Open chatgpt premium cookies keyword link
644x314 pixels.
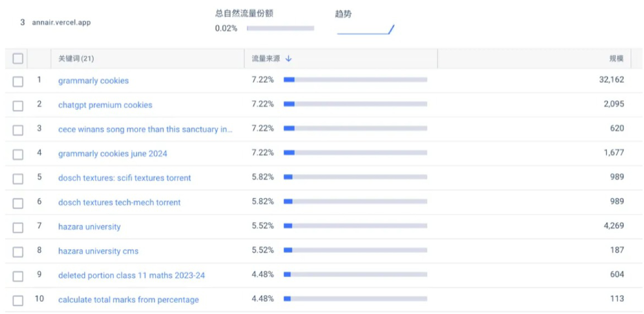click(x=105, y=105)
